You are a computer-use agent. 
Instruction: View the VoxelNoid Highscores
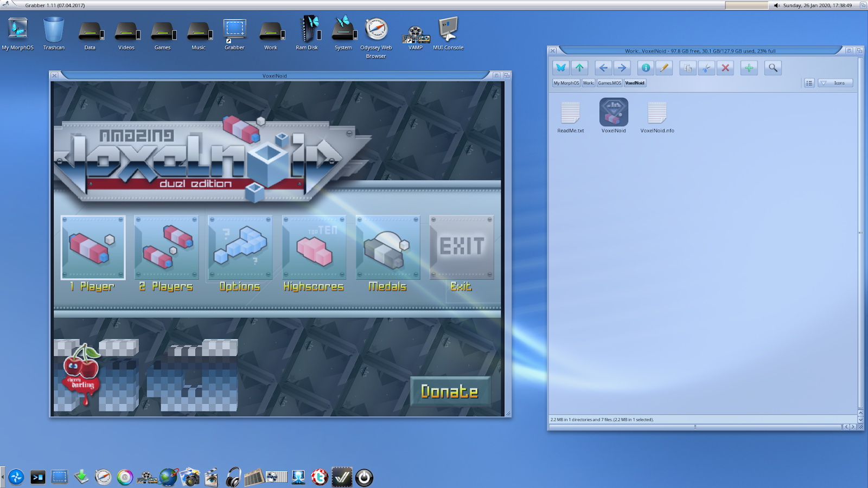click(314, 248)
